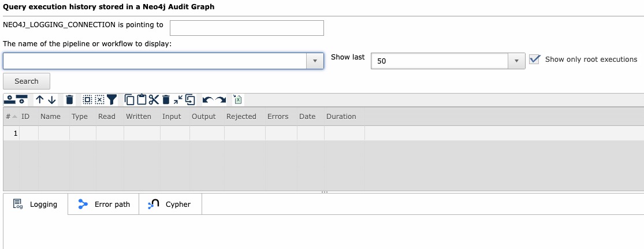Click the Output column header
This screenshot has width=644, height=249.
(207, 116)
